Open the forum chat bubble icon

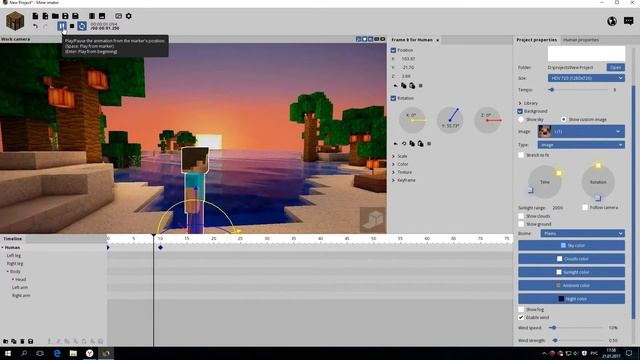pyautogui.click(x=629, y=21)
